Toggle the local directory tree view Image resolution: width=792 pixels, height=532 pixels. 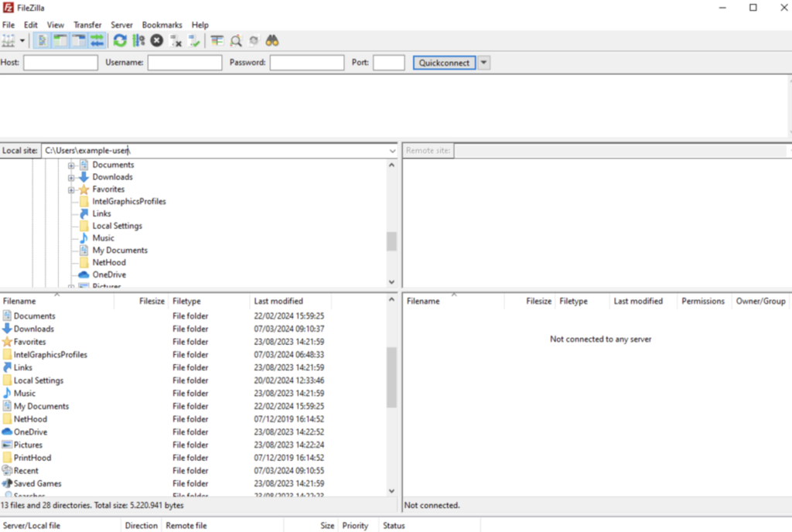point(60,40)
